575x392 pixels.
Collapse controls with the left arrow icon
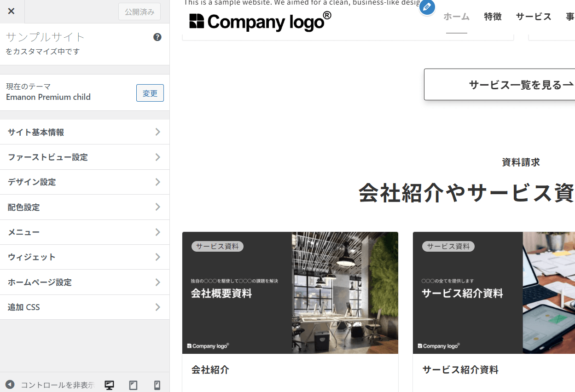[10, 385]
